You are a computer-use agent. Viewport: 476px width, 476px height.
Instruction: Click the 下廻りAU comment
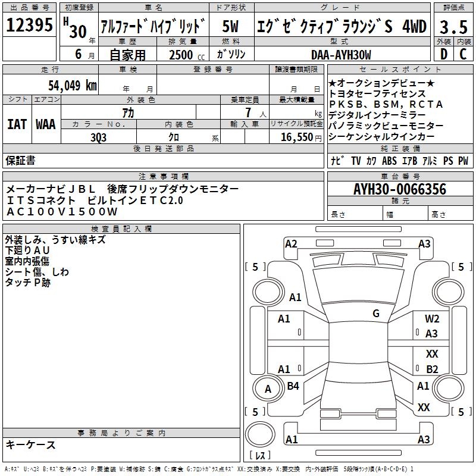pyautogui.click(x=27, y=250)
